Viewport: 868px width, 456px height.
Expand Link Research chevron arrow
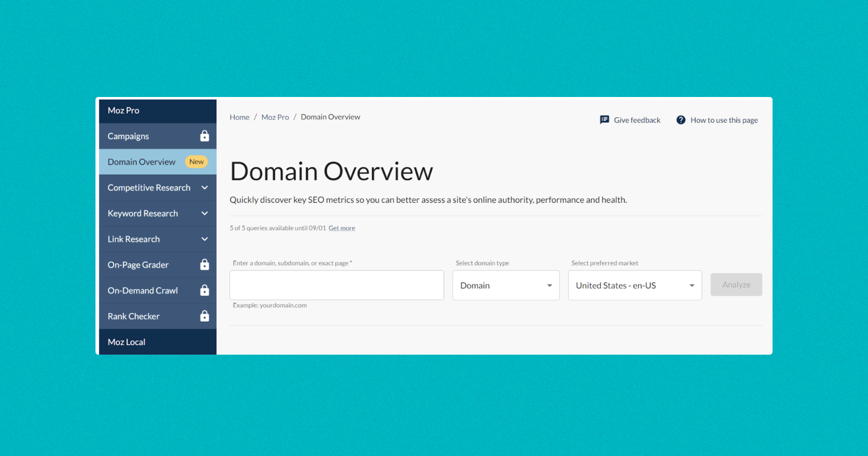tap(205, 239)
